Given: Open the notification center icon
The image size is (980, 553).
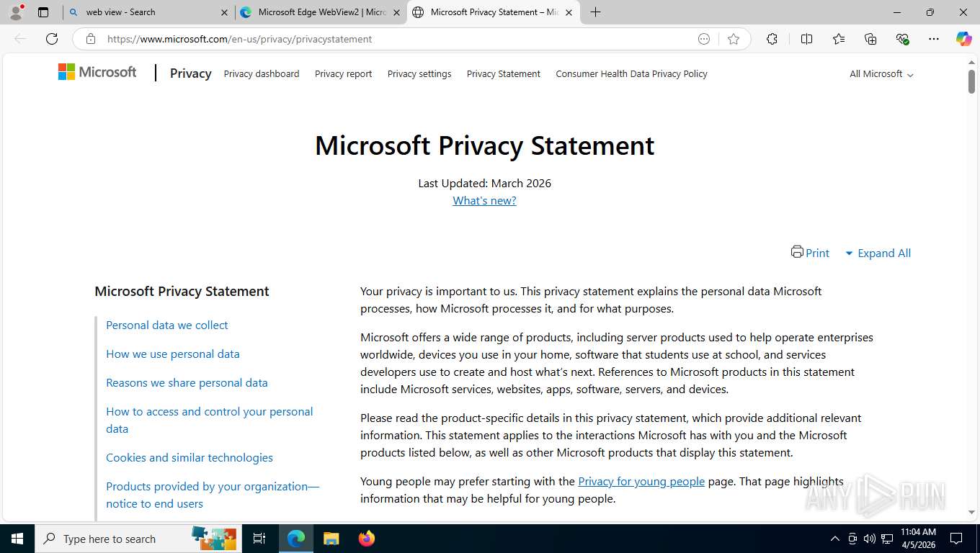Looking at the screenshot, I should click(x=956, y=539).
